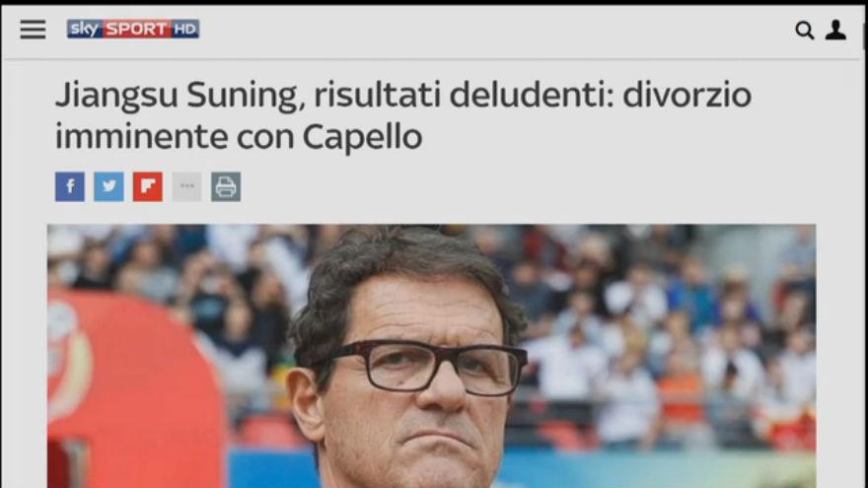Open the hamburger navigation menu
868x488 pixels.
(34, 30)
